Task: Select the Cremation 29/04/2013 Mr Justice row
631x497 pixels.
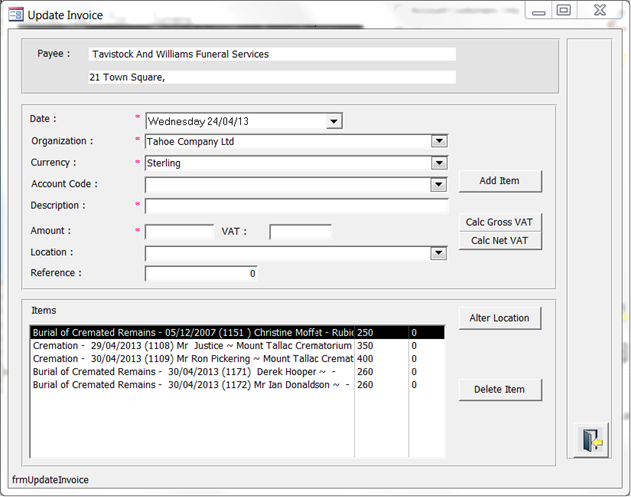Action: 237,346
